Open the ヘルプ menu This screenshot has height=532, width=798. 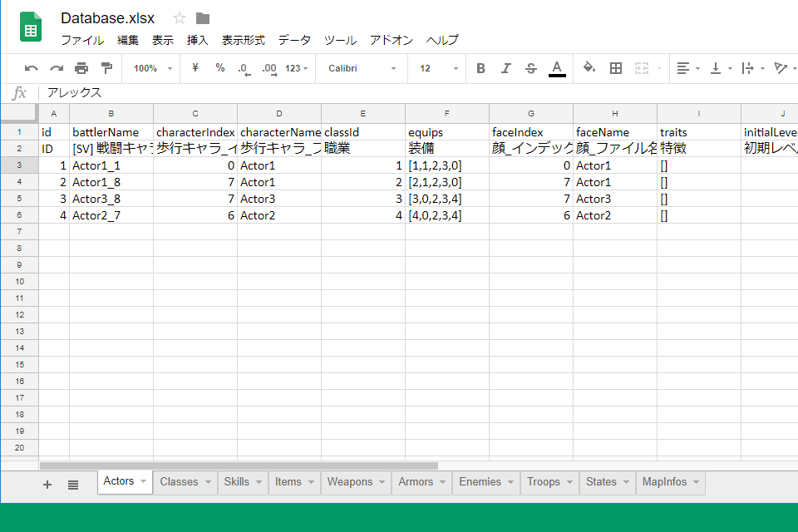coord(442,40)
